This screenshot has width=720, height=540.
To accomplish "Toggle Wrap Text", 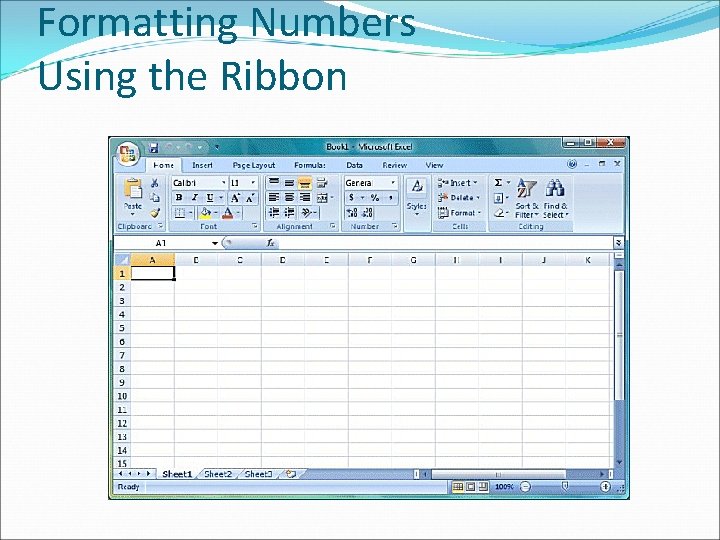I will point(322,183).
